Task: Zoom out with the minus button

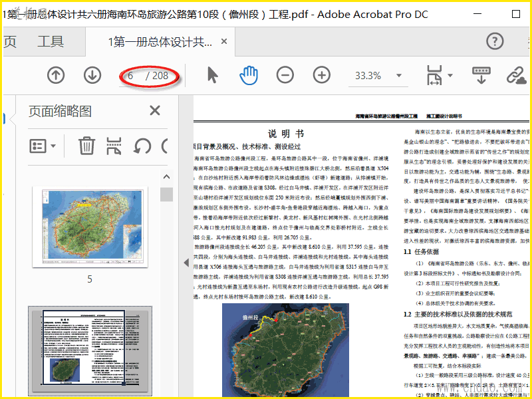Action: pos(285,75)
